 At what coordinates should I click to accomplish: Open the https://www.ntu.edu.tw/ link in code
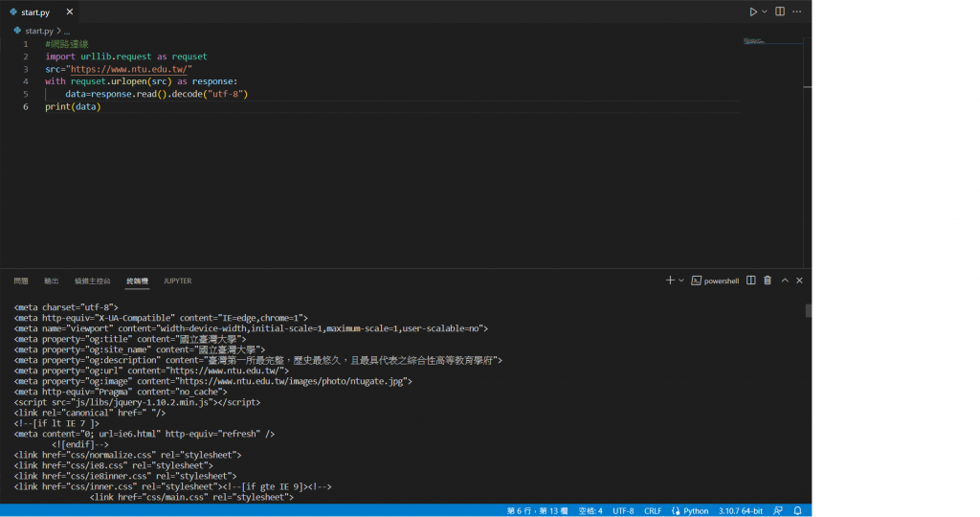point(129,69)
